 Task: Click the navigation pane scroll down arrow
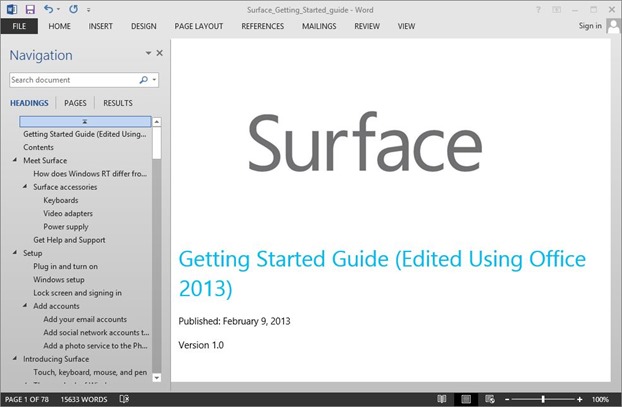tap(157, 378)
